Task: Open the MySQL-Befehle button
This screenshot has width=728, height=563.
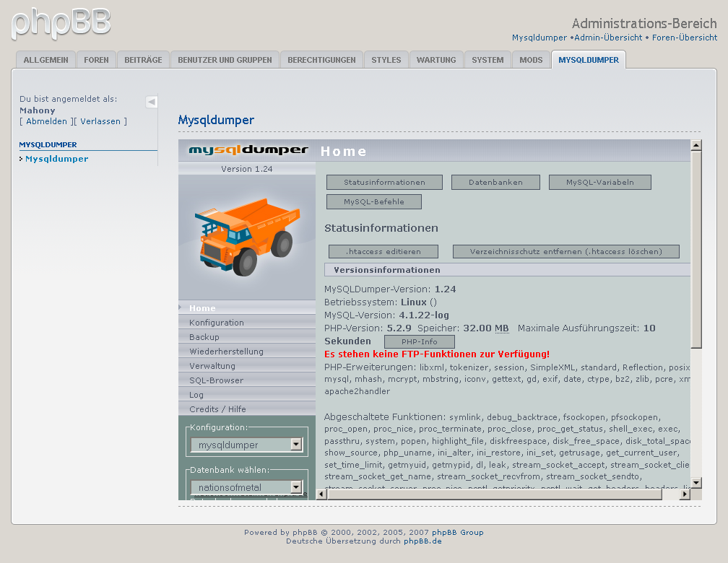Action: (x=374, y=201)
